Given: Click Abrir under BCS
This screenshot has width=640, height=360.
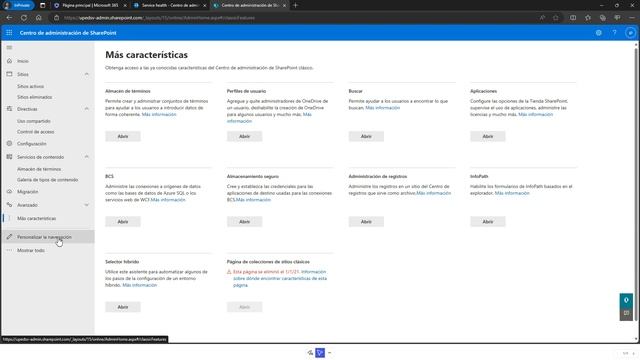Looking at the screenshot, I should pyautogui.click(x=123, y=222).
